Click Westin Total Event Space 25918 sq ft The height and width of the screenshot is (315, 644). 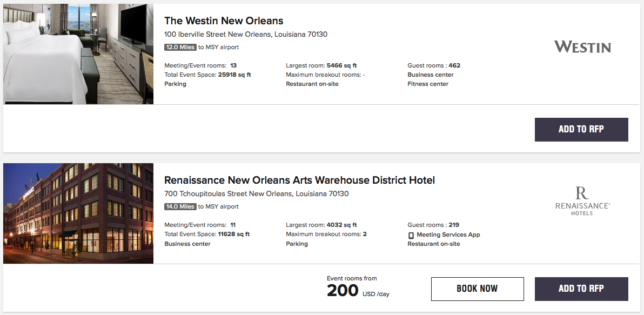click(207, 75)
